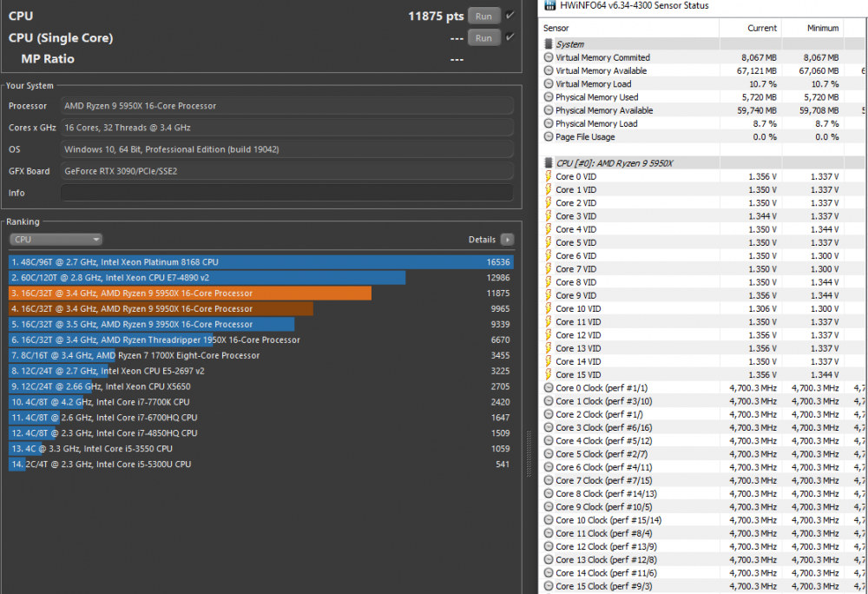Screen dimensions: 868x594
Task: Click the Cores x GHz field
Action: [x=287, y=128]
